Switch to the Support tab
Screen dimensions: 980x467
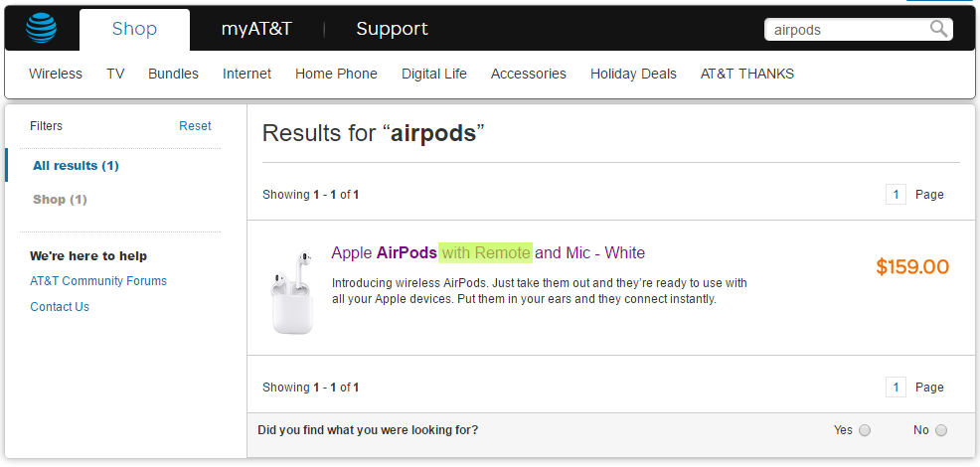click(392, 29)
